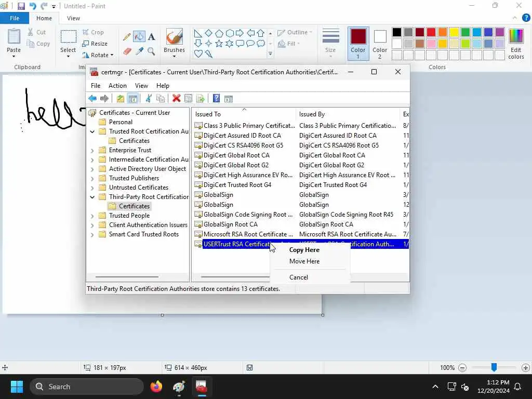Click the Select tool button in Paint
The height and width of the screenshot is (399, 532).
[x=68, y=44]
